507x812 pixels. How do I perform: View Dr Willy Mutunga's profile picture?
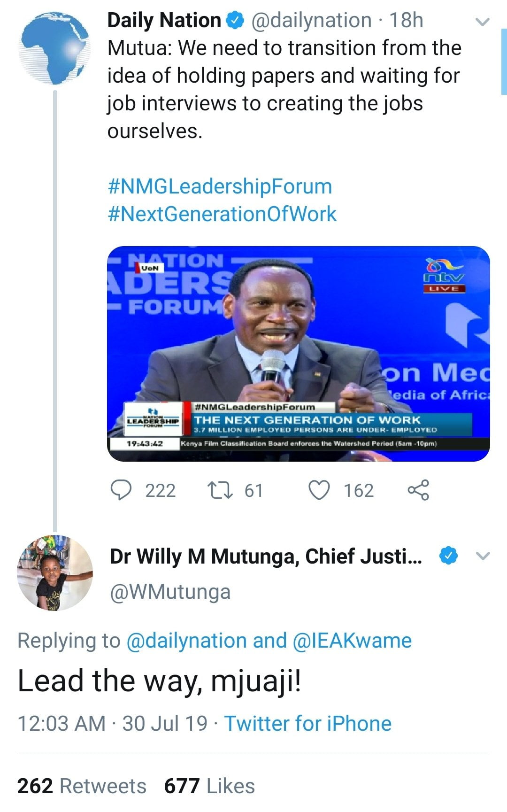55,572
